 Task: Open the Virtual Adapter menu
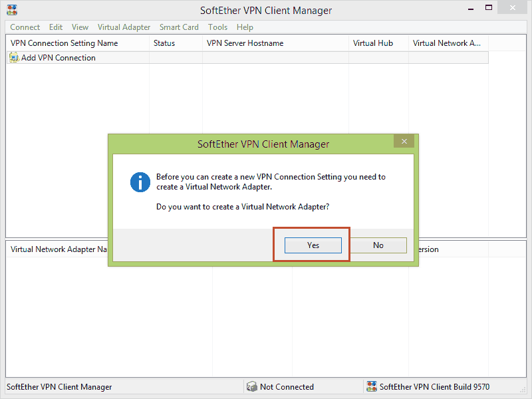(124, 27)
